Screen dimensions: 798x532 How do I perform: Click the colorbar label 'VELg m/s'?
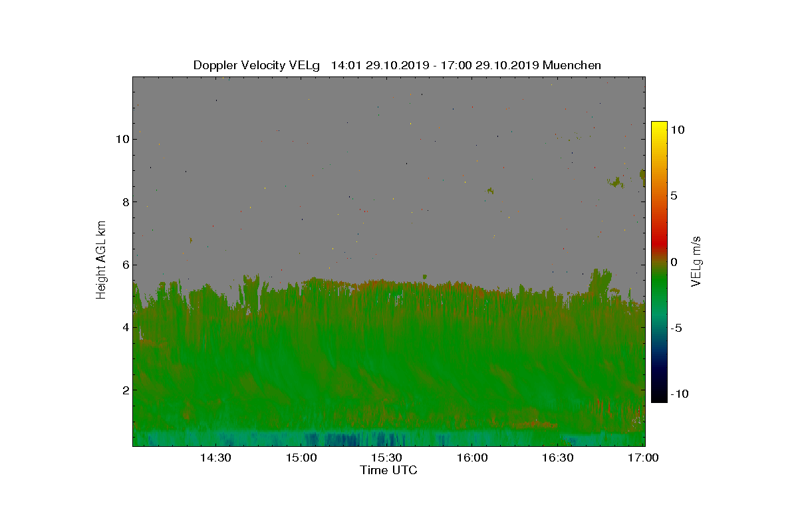tap(696, 261)
